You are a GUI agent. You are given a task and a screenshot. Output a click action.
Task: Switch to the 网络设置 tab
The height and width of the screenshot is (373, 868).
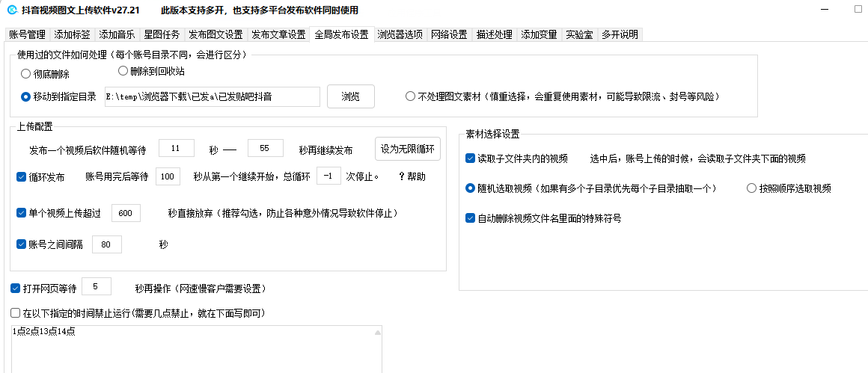(x=449, y=34)
